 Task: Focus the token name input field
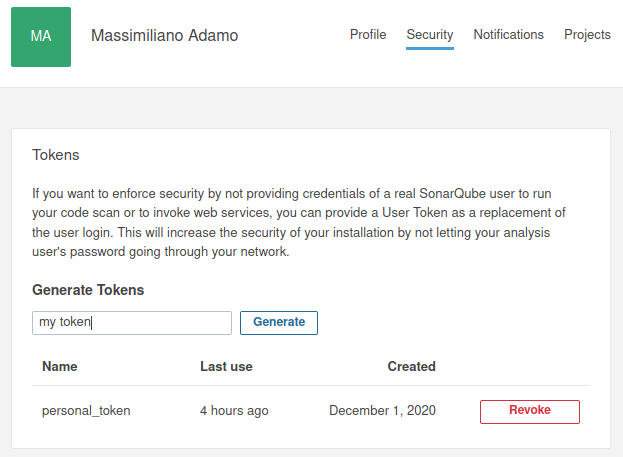click(x=132, y=323)
